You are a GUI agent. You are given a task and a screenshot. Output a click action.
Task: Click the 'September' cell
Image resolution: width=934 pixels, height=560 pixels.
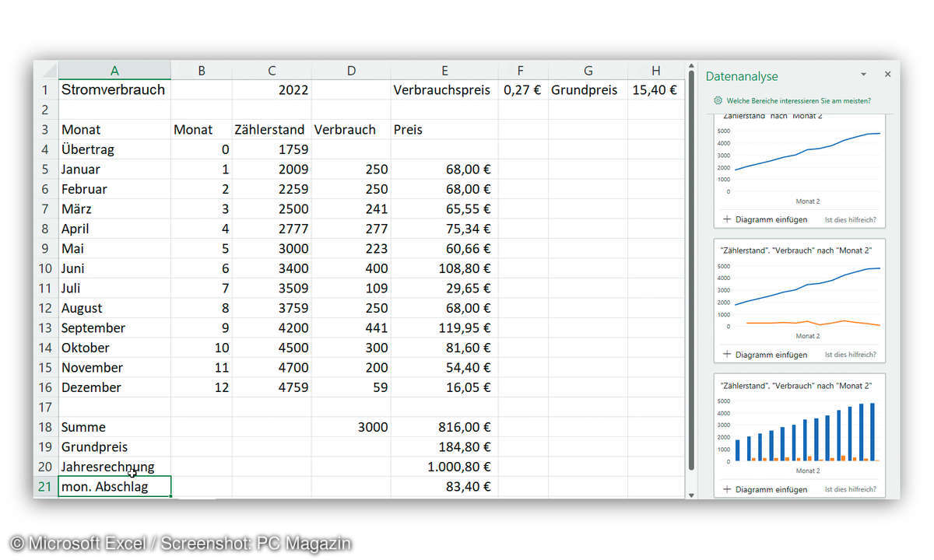(x=114, y=327)
